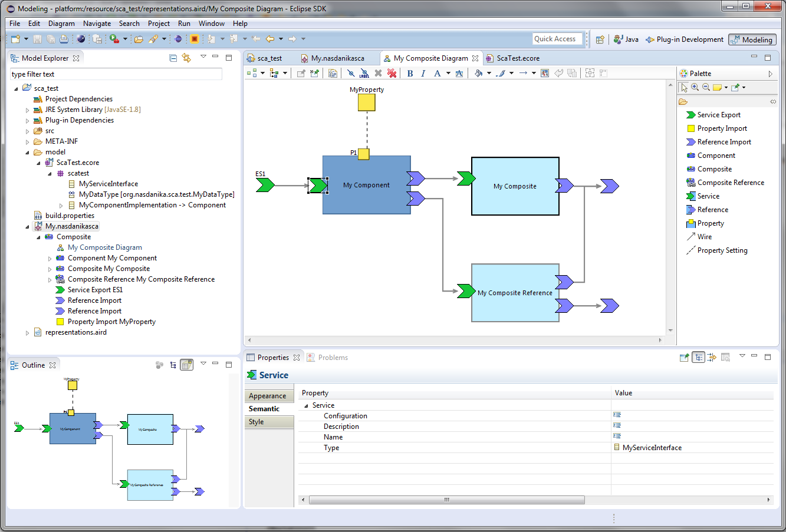The height and width of the screenshot is (532, 786).
Task: Open the Style properties section
Action: coord(269,422)
